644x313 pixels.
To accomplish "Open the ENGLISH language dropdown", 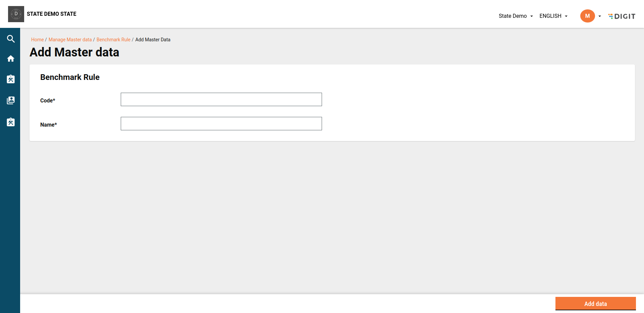I will click(553, 16).
